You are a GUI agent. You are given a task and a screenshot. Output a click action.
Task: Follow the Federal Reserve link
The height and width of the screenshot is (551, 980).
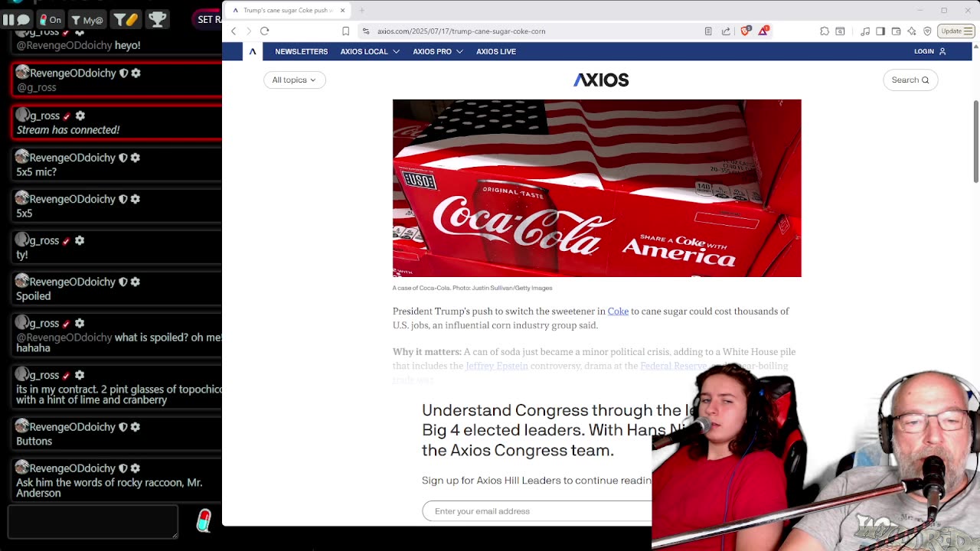coord(673,366)
